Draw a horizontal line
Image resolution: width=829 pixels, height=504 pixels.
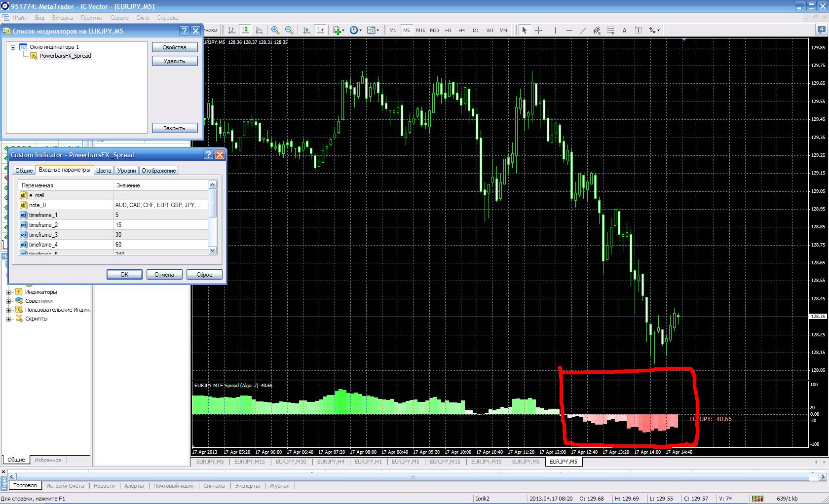[569, 30]
